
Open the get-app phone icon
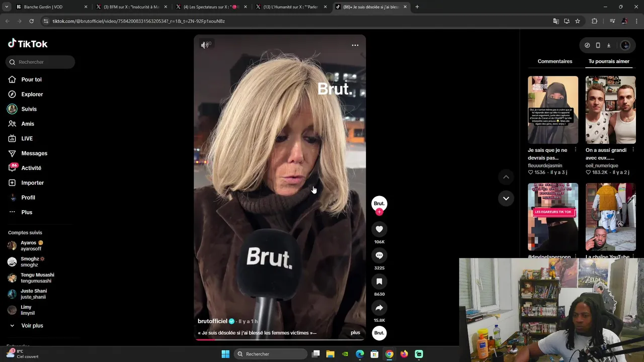[x=598, y=45]
